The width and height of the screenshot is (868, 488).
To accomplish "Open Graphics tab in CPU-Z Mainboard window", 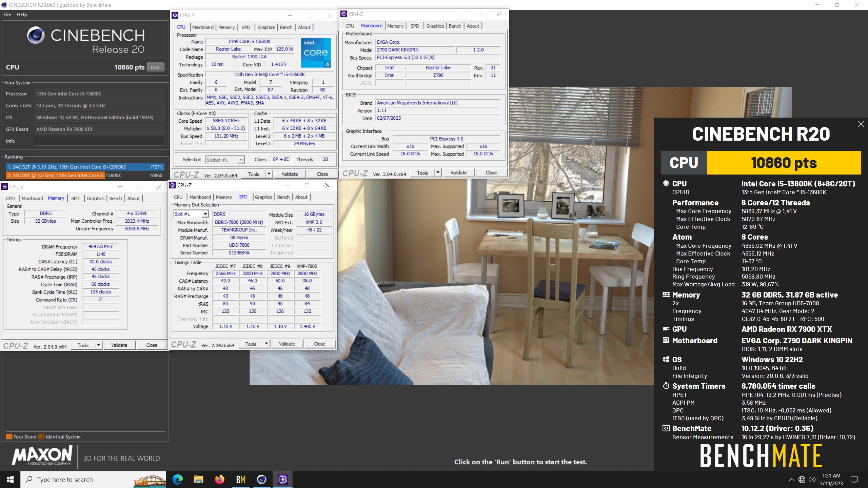I will point(435,26).
